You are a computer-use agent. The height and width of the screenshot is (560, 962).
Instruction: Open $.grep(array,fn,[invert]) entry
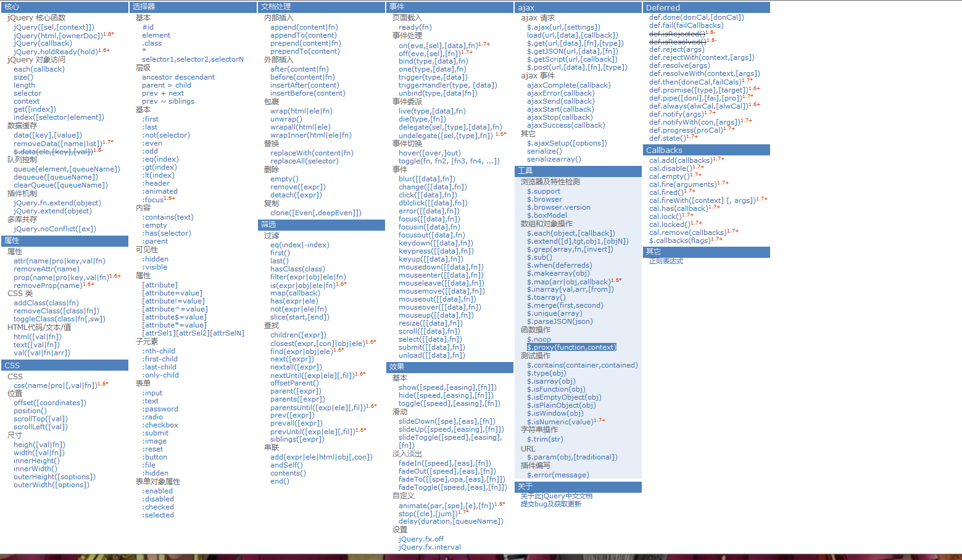coord(570,249)
